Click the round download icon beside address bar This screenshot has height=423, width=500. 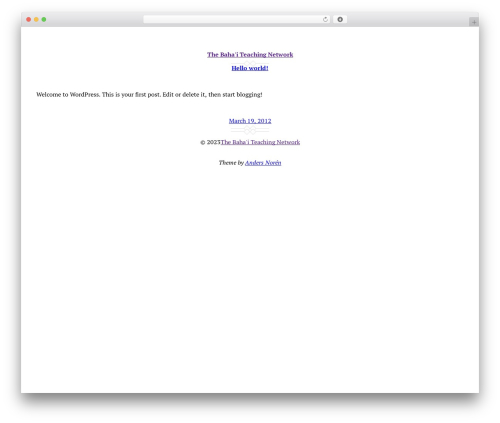(x=340, y=19)
